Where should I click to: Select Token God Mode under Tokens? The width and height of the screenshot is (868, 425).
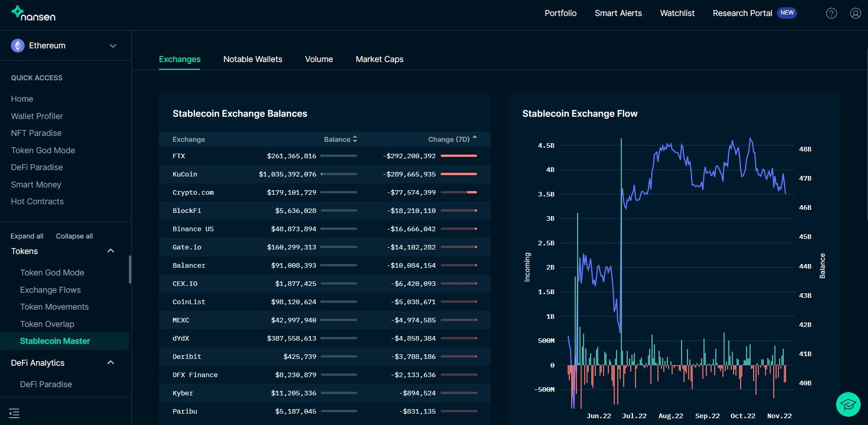pyautogui.click(x=52, y=273)
